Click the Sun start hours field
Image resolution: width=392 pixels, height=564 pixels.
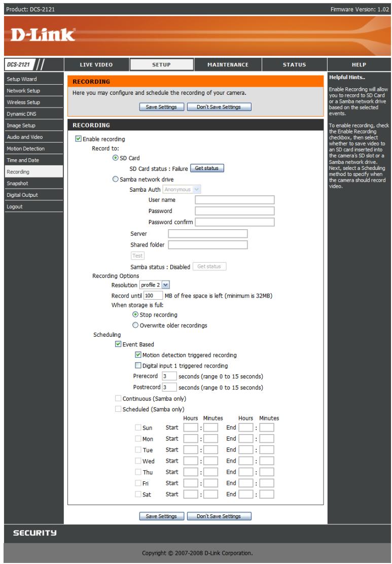click(x=191, y=428)
